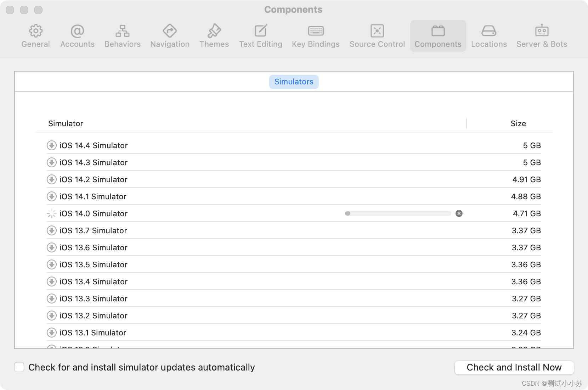This screenshot has height=390, width=588.
Task: Download the iOS 13.1 Simulator
Action: point(52,333)
